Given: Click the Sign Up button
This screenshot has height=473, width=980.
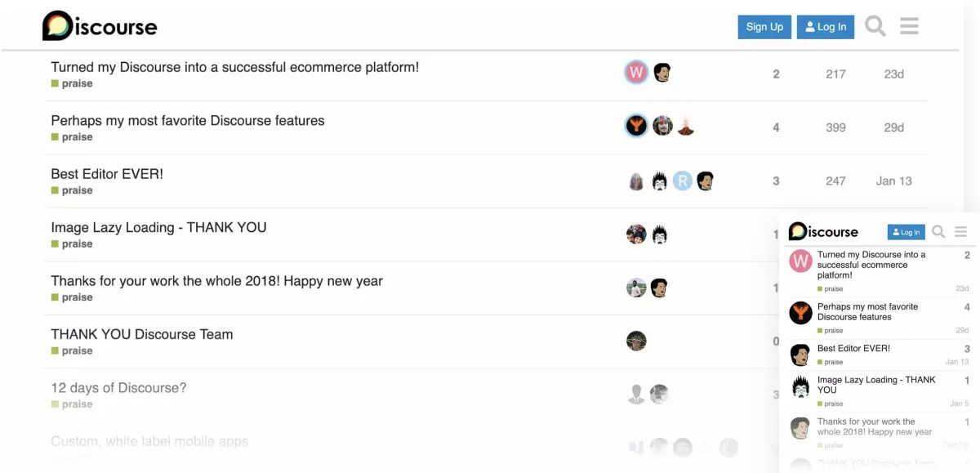Looking at the screenshot, I should 764,27.
